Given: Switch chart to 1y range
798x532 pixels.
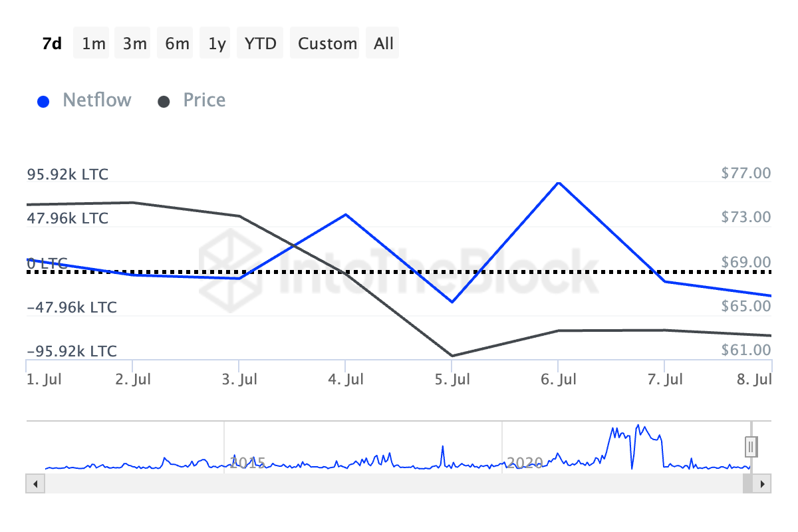Looking at the screenshot, I should (217, 44).
